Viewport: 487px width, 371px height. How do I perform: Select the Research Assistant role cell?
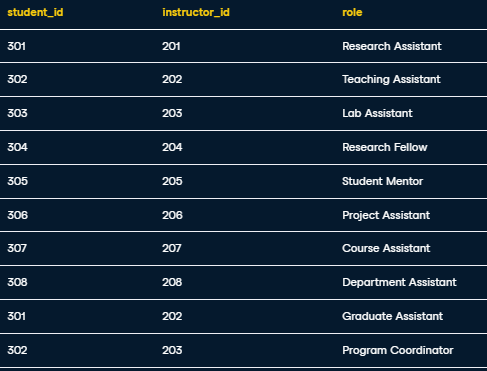pos(392,46)
